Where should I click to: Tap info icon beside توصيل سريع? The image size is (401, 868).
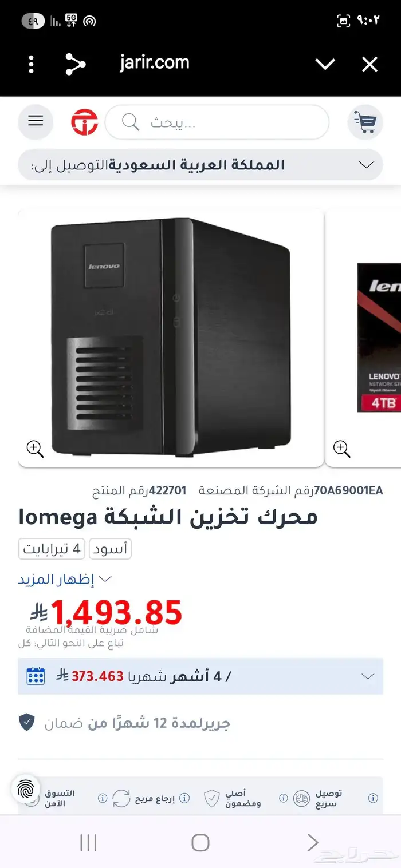373,798
